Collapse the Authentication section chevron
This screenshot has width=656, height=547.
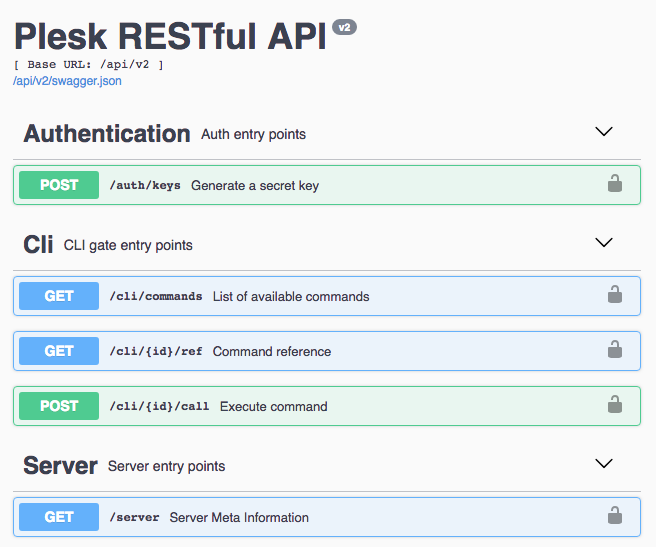[x=604, y=131]
